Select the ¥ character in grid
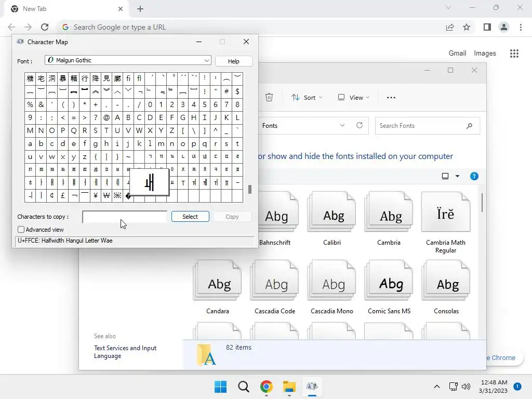Viewport: 532px width, 399px height. (x=96, y=196)
